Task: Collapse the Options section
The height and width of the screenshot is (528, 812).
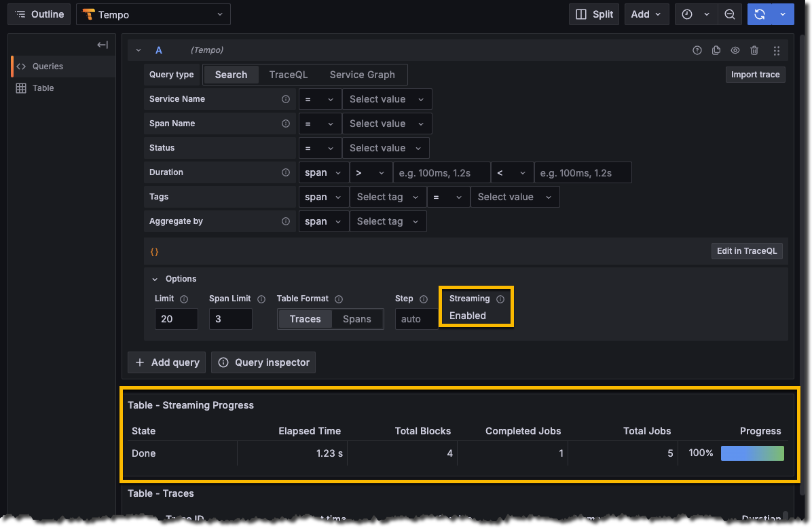Action: click(x=154, y=279)
